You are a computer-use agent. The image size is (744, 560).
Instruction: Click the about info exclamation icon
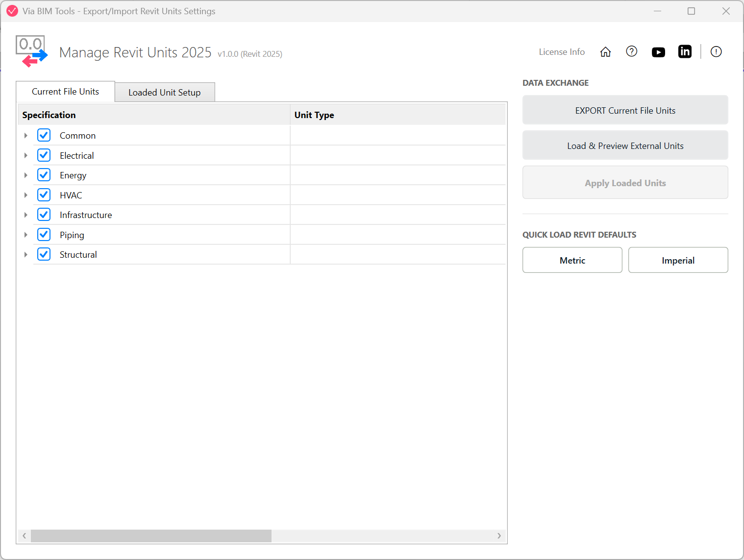(x=716, y=51)
